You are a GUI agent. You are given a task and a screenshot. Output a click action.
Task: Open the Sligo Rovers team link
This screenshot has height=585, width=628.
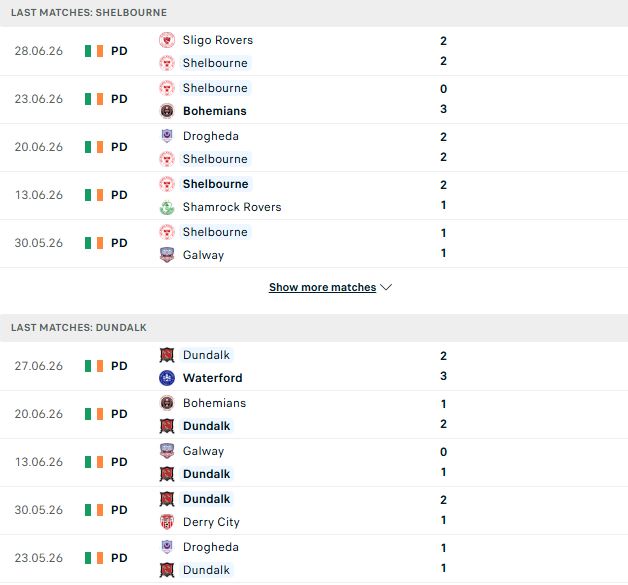point(218,40)
